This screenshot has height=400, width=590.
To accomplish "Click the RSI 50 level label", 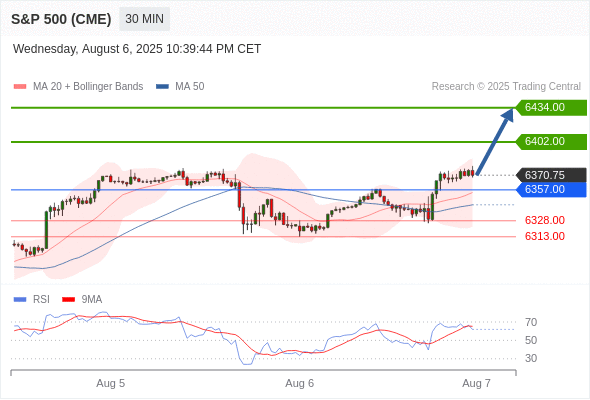I will (x=531, y=340).
